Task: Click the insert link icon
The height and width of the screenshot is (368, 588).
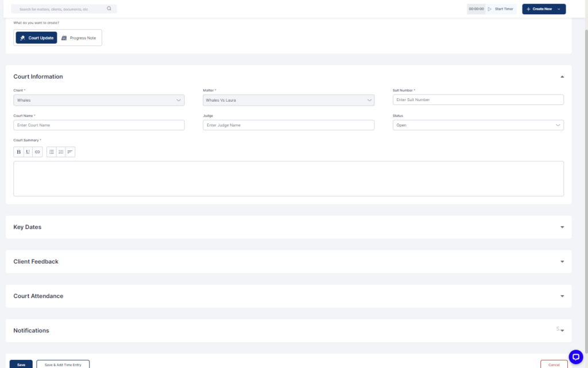Action: tap(37, 152)
